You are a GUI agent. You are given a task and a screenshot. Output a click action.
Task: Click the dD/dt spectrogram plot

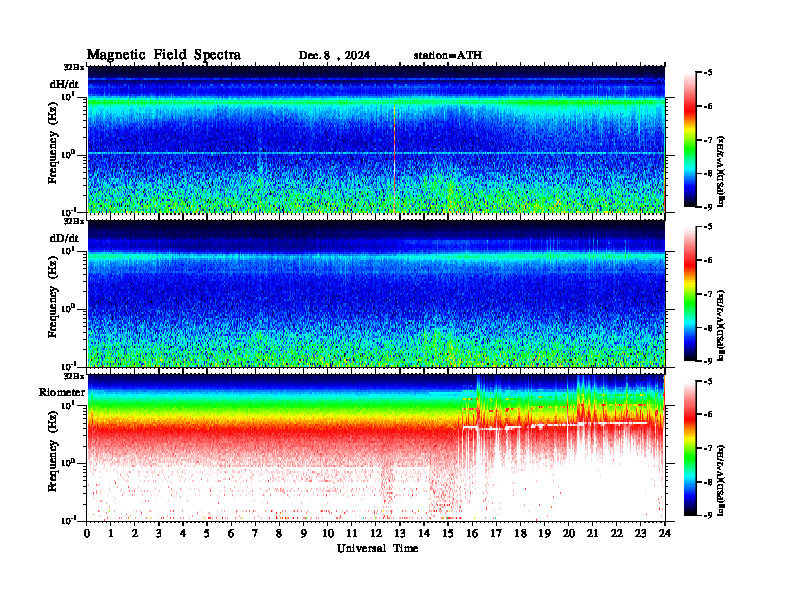(x=376, y=293)
